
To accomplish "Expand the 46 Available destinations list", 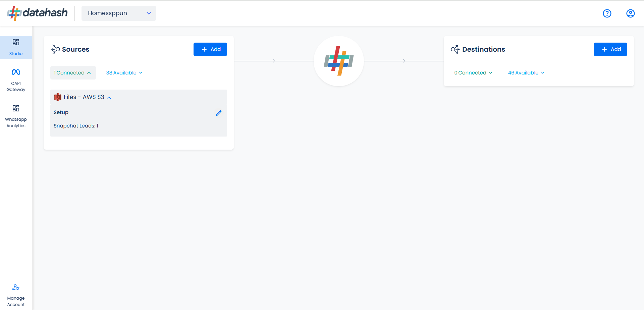I will [x=526, y=73].
